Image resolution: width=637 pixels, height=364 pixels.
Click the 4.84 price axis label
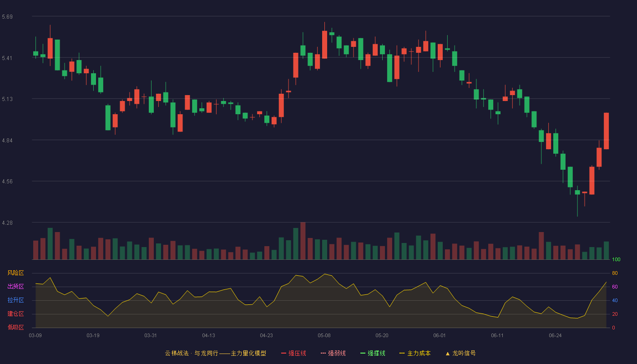point(7,141)
